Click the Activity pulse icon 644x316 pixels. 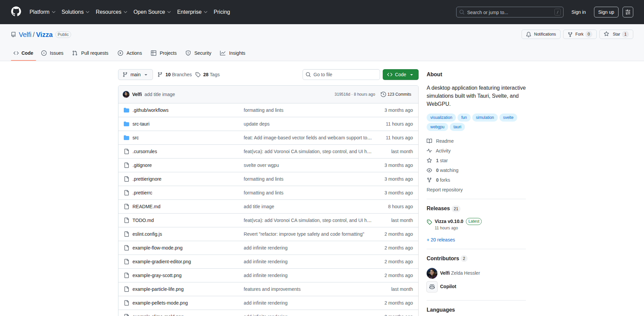point(429,151)
